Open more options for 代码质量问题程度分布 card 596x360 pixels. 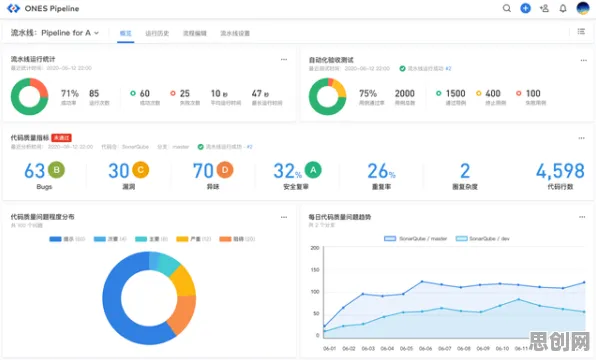[284, 217]
